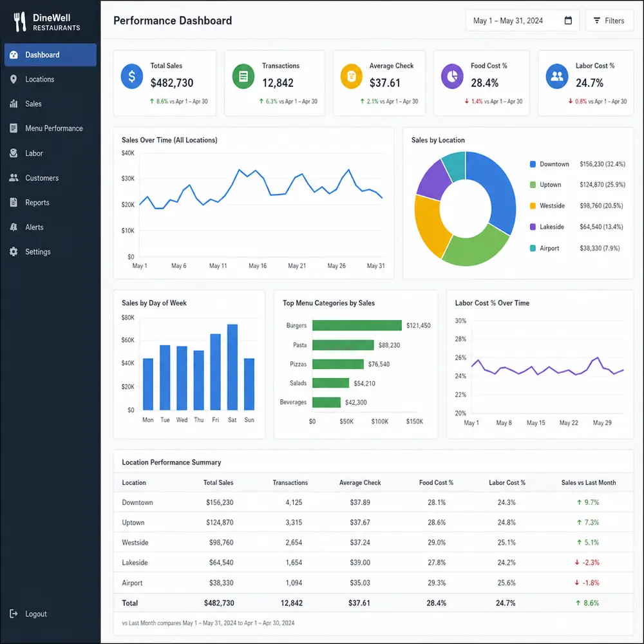Open Settings from the sidebar
The image size is (644, 644).
pos(50,252)
